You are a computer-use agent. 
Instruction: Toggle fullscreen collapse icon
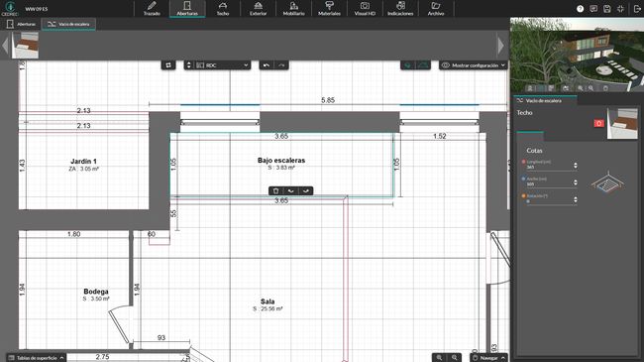coord(620,9)
